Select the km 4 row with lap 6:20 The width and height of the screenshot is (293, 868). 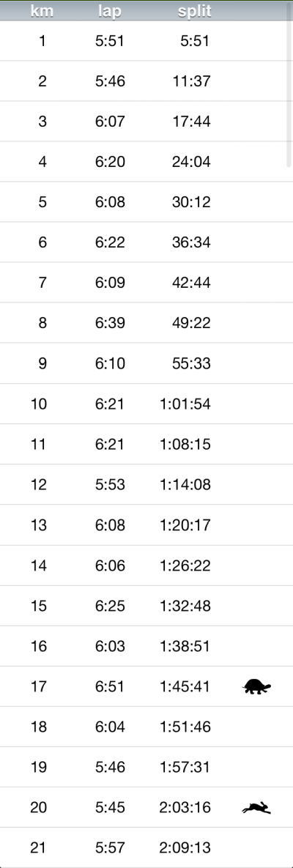click(x=146, y=162)
